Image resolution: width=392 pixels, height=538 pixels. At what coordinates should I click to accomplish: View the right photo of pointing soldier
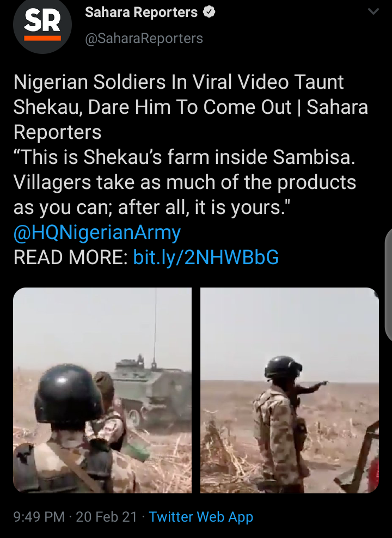pyautogui.click(x=290, y=390)
